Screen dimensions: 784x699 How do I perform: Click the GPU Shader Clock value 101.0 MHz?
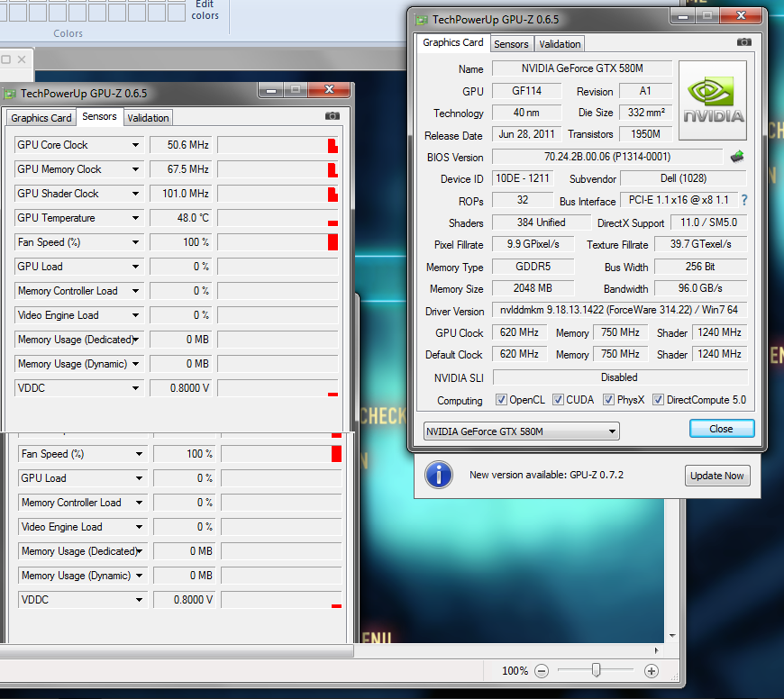tap(181, 194)
